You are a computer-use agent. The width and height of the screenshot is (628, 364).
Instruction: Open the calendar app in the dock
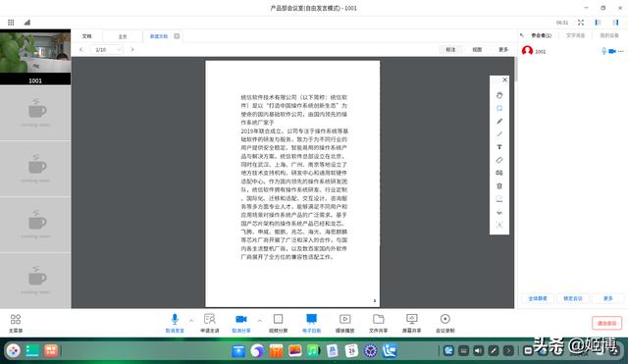point(351,351)
